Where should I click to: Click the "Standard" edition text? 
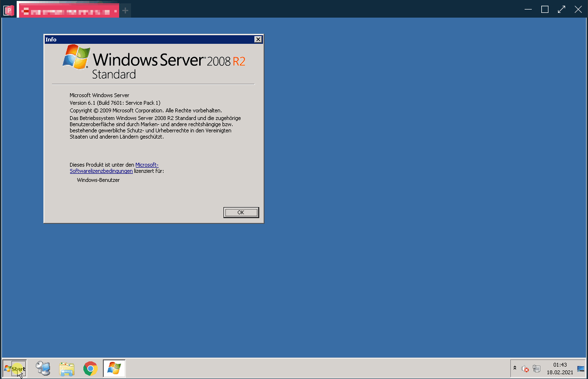(x=114, y=74)
